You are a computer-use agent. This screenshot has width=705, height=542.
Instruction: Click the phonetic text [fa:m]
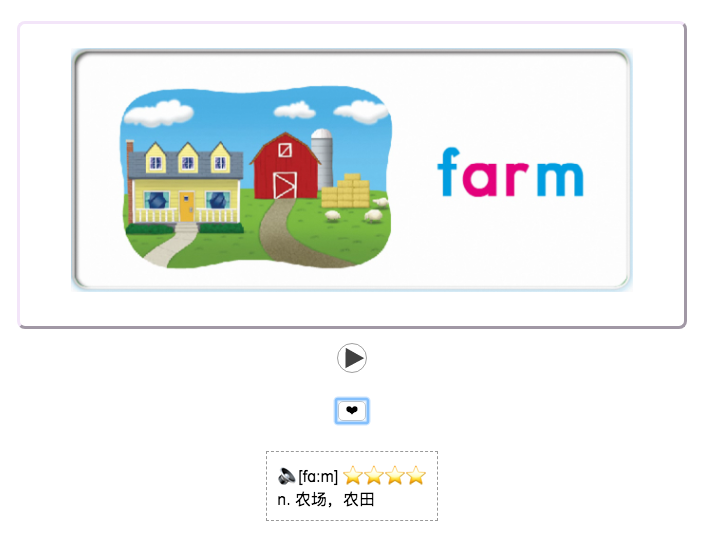[x=318, y=476]
